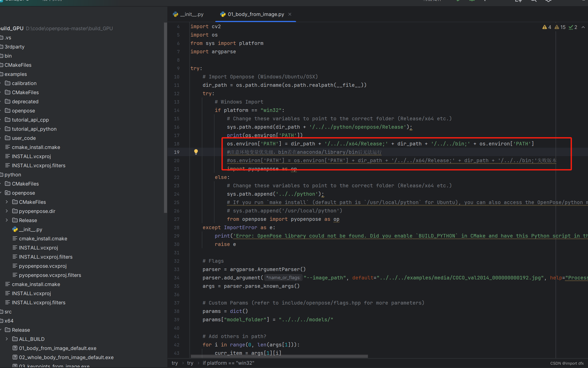Click the green Run icon in the toolbar

pos(458,1)
